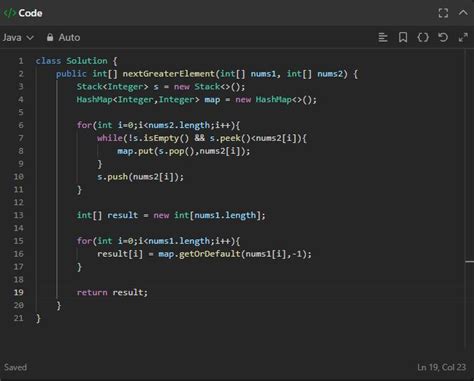Click the 'Ln 19, Col 23' indicator
This screenshot has height=381, width=474.
click(x=441, y=367)
